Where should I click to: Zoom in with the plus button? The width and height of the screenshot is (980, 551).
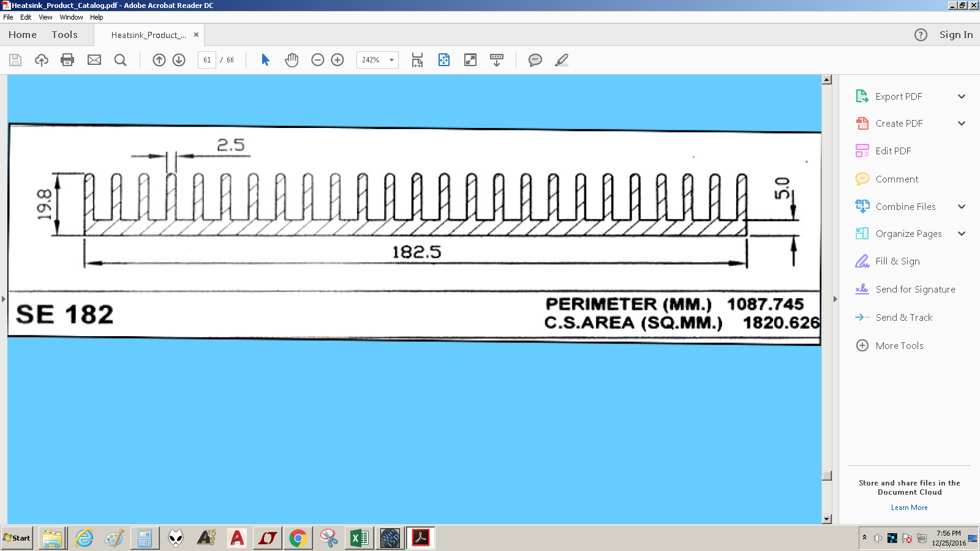tap(337, 60)
